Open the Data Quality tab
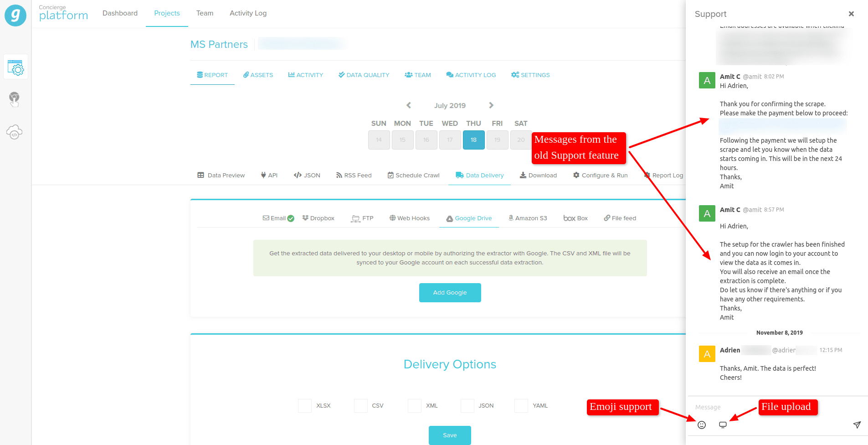The width and height of the screenshot is (868, 445). pos(364,75)
